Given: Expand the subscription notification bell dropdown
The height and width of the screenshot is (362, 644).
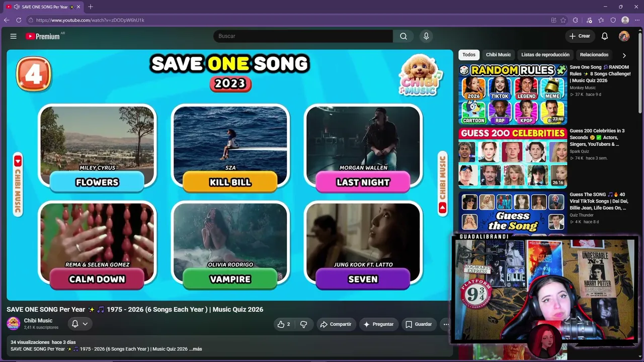Looking at the screenshot, I should point(80,324).
